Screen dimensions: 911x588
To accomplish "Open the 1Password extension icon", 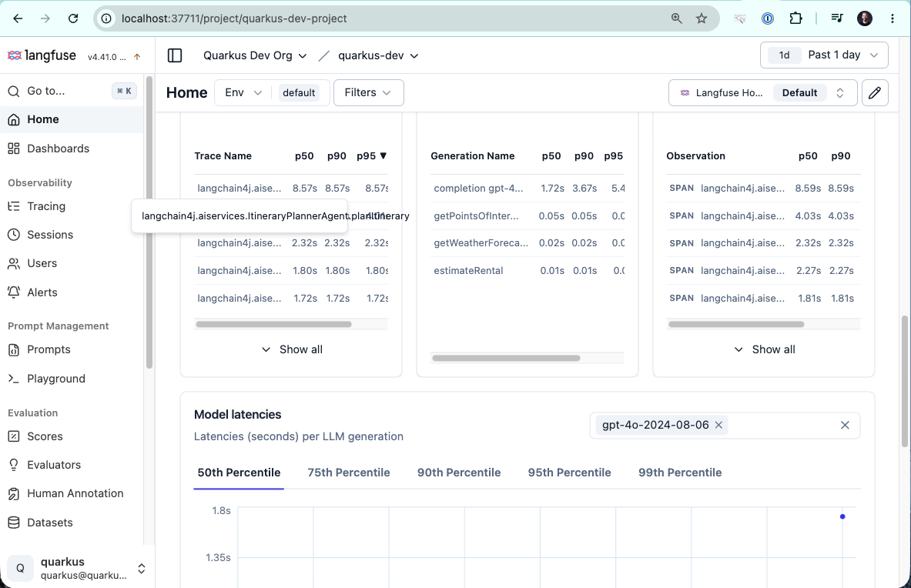I will pos(768,18).
